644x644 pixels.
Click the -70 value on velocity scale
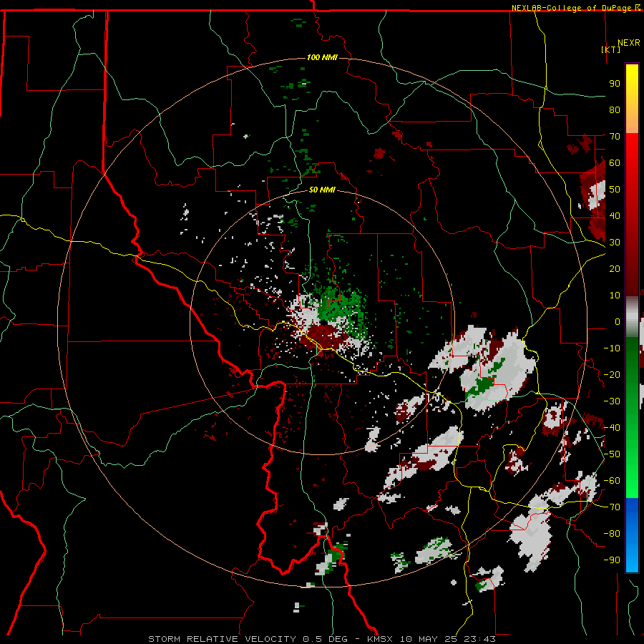point(612,507)
